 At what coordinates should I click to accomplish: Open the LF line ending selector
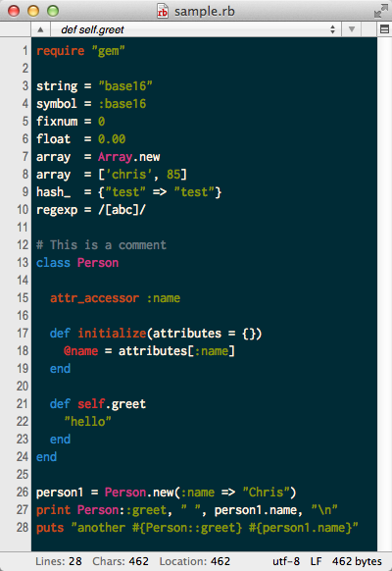pyautogui.click(x=316, y=561)
